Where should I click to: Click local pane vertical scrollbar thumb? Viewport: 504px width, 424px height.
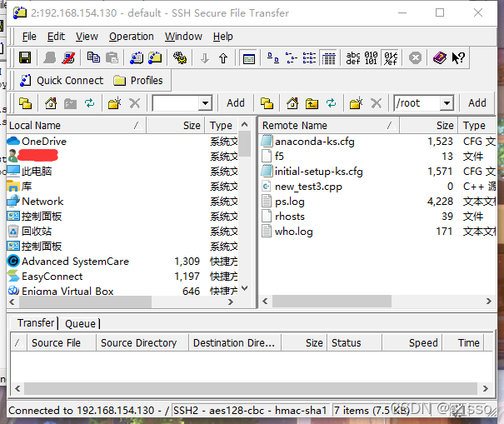tap(245, 143)
